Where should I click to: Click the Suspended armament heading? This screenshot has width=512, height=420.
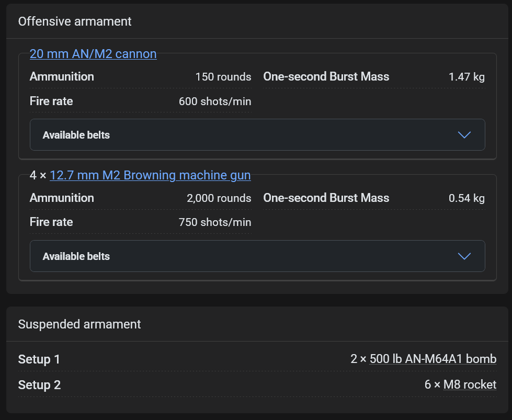(x=79, y=324)
